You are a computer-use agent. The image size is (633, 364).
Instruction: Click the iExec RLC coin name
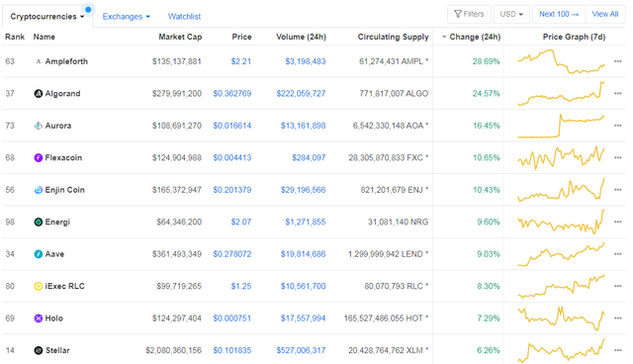coord(64,286)
